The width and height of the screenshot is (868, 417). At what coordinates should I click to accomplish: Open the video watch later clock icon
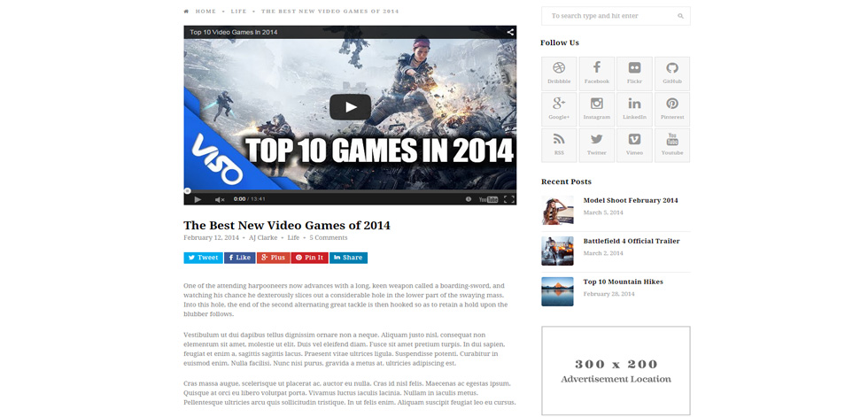tap(469, 199)
